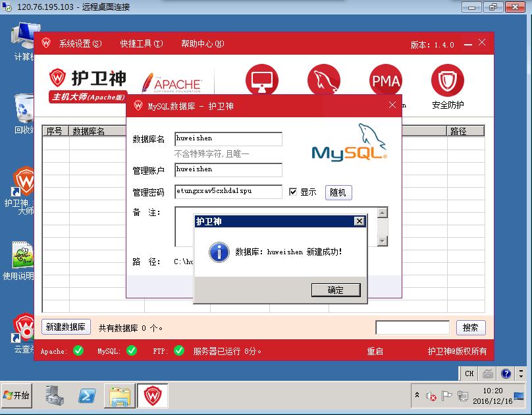Click the MySQL green status check icon
This screenshot has width=532, height=415.
pos(132,350)
